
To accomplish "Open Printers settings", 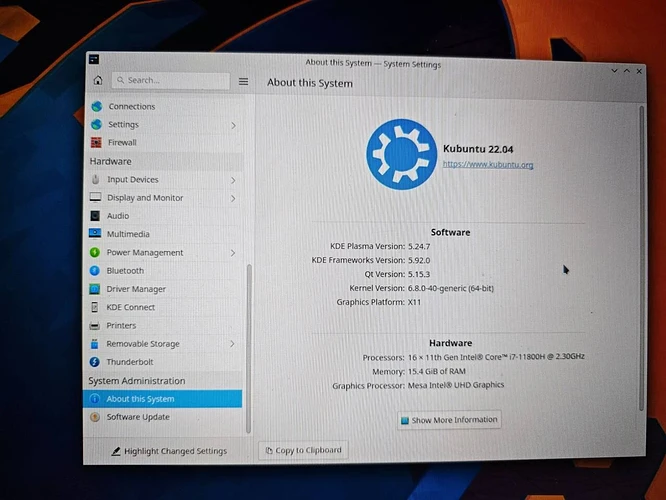I will 121,325.
